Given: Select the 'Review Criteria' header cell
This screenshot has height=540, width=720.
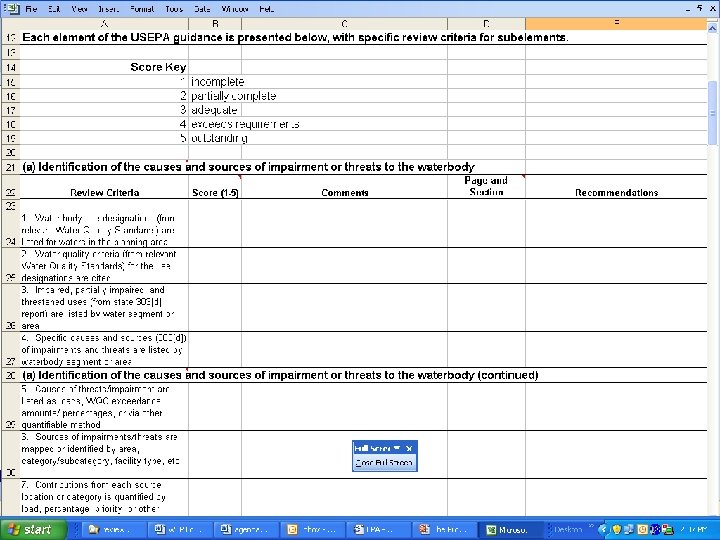Looking at the screenshot, I should pos(104,187).
